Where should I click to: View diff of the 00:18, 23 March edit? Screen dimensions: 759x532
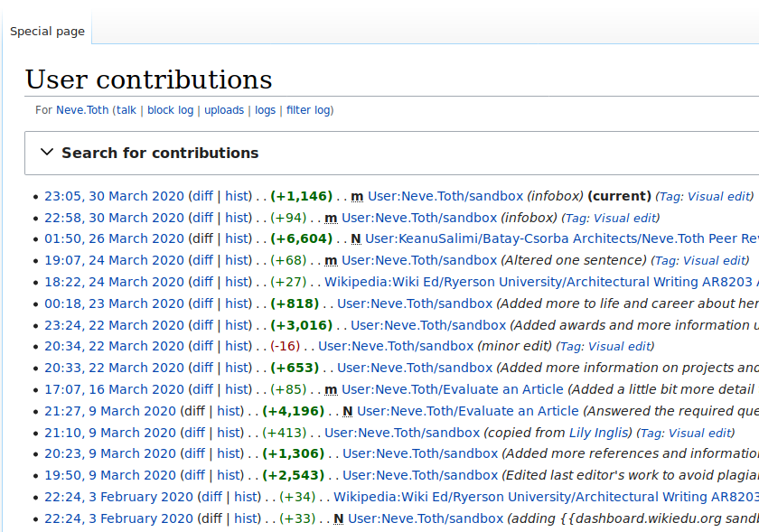(x=202, y=303)
